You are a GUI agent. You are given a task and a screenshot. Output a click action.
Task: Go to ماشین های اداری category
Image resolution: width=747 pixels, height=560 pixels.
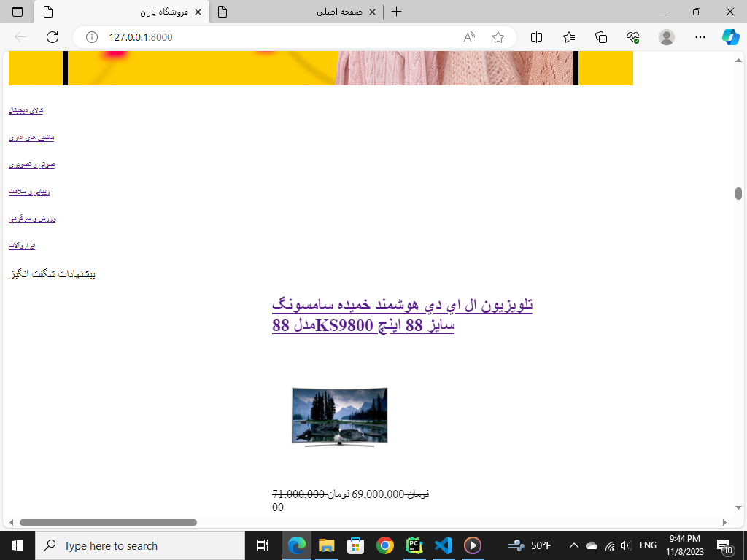coord(31,138)
